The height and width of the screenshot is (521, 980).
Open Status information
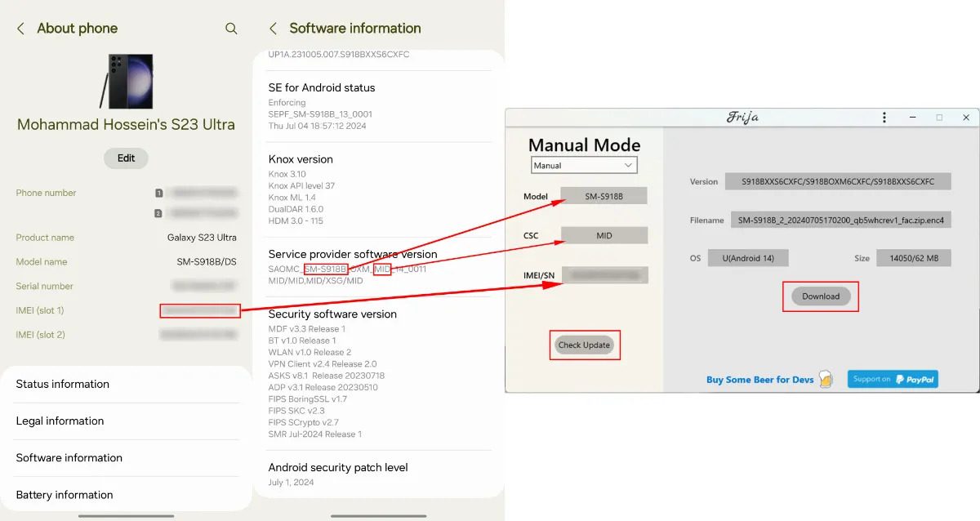127,384
